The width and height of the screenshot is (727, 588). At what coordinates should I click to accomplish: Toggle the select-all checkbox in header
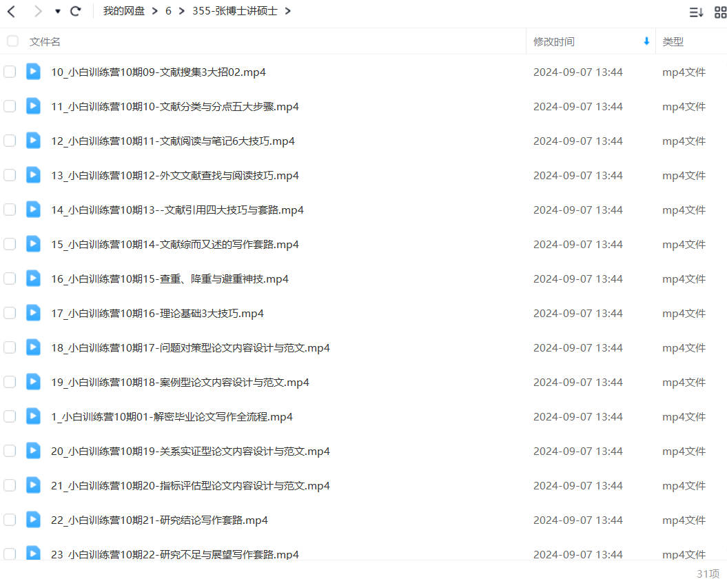[x=12, y=41]
